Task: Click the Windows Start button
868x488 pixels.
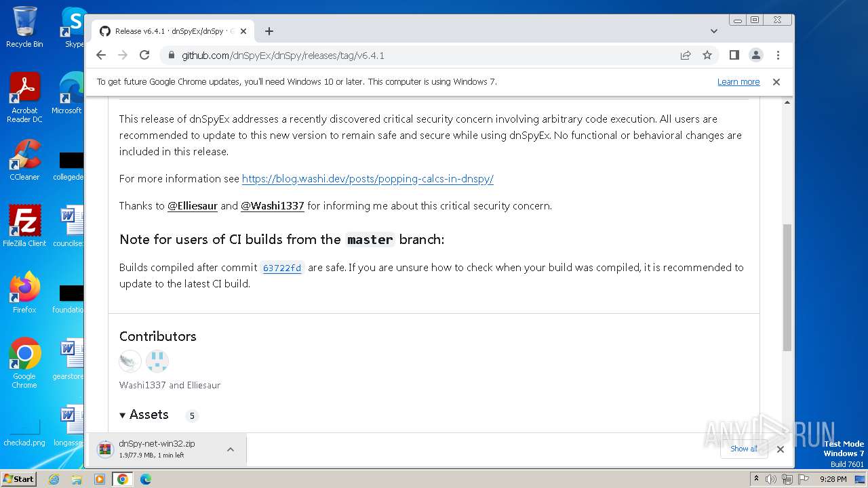Action: click(19, 479)
